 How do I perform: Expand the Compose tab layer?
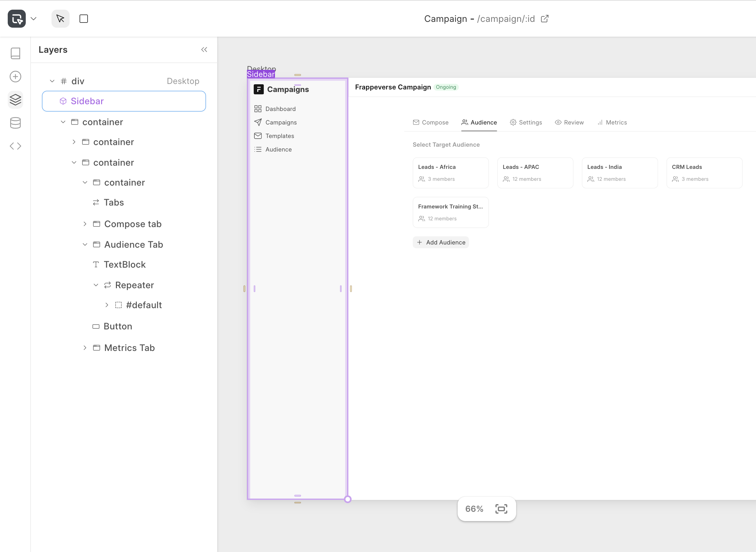[x=85, y=224]
